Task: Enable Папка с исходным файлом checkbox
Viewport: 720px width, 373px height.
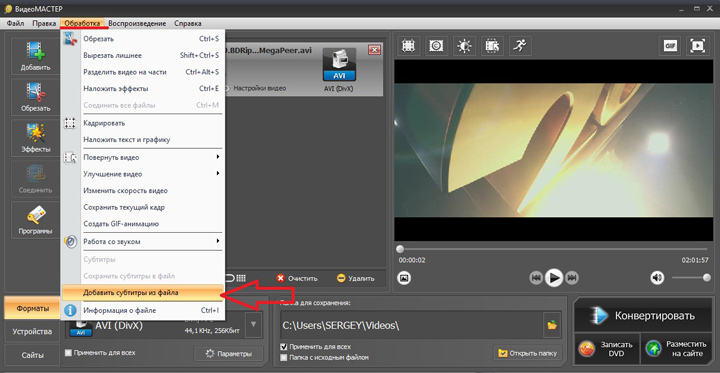Action: coord(284,357)
